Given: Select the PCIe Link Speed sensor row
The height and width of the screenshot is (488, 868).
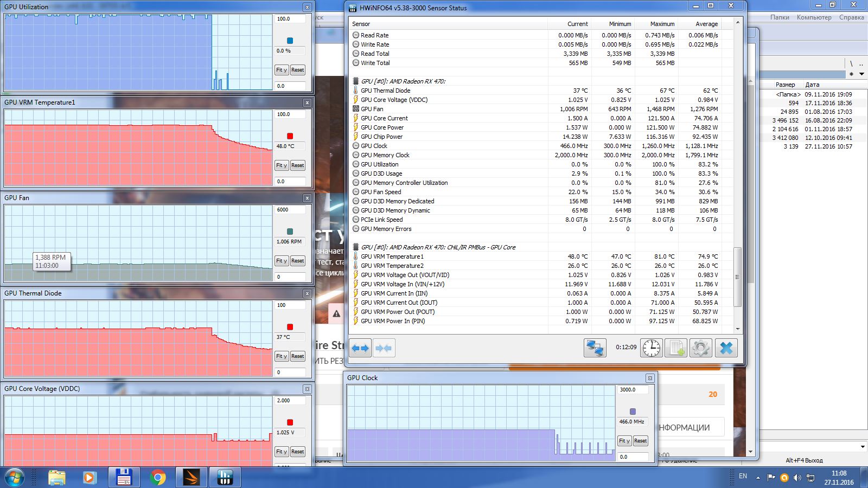Looking at the screenshot, I should point(540,220).
